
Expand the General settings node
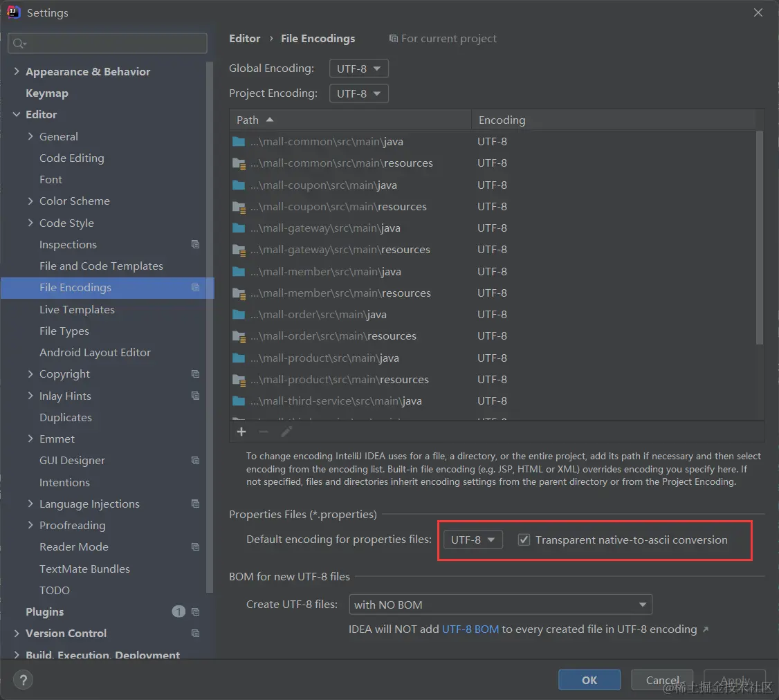tap(30, 136)
